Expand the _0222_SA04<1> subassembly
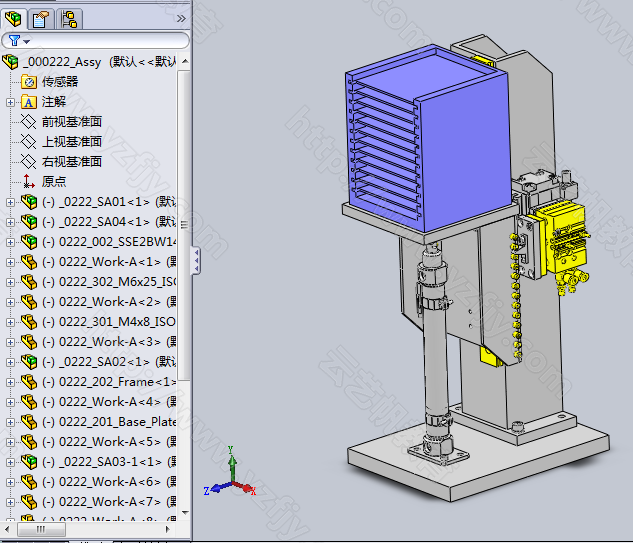The height and width of the screenshot is (543, 633). [x=10, y=222]
